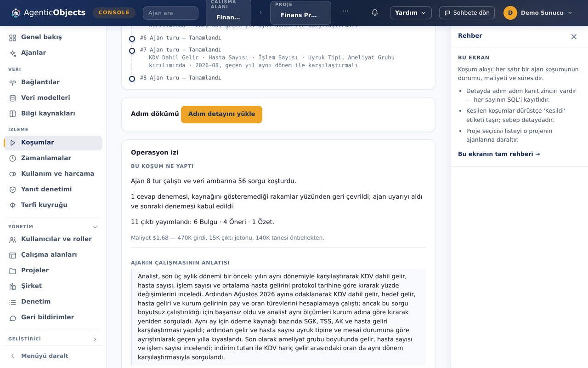The width and height of the screenshot is (588, 368).
Task: Open the Projeler page
Action: (x=53, y=270)
